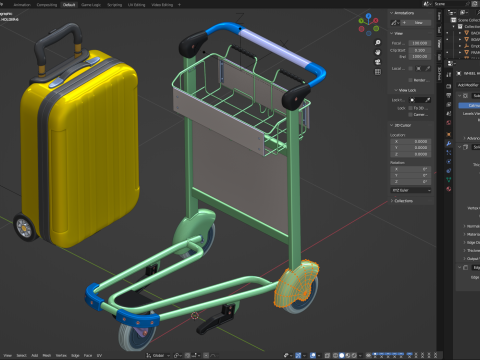The height and width of the screenshot is (360, 480).
Task: Collapse the View Lock subpanel
Action: (x=396, y=90)
